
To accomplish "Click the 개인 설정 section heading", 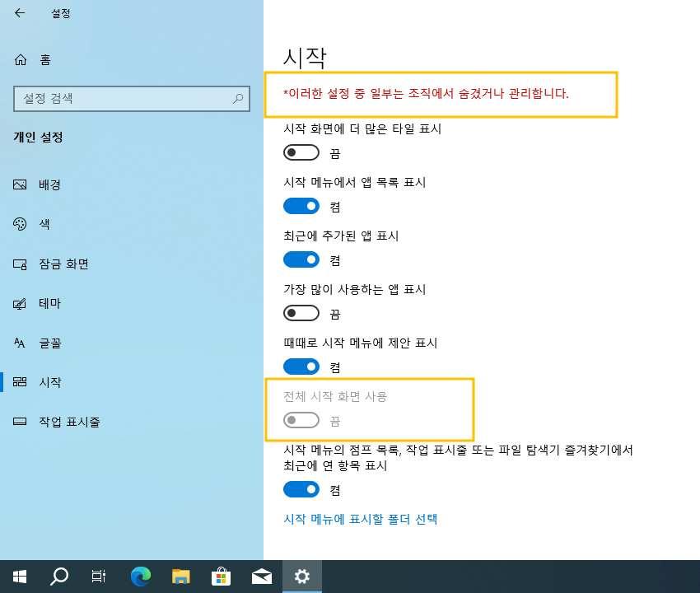I will pos(38,137).
